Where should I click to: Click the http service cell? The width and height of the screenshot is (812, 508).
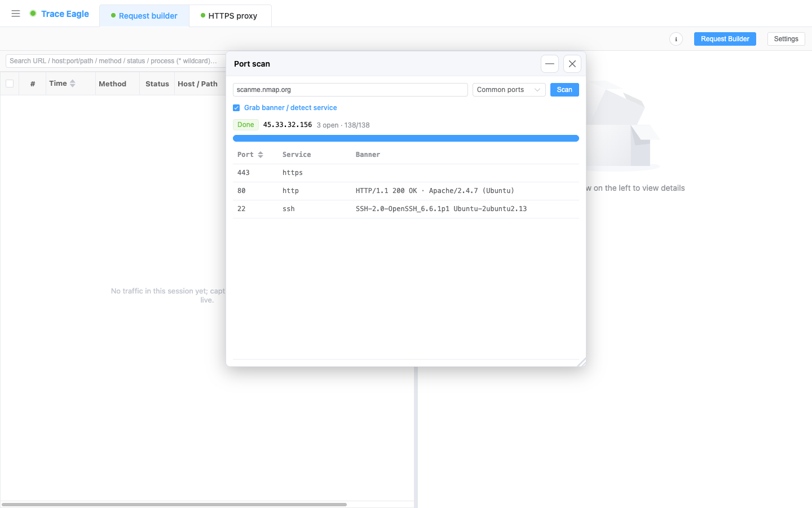pos(290,191)
